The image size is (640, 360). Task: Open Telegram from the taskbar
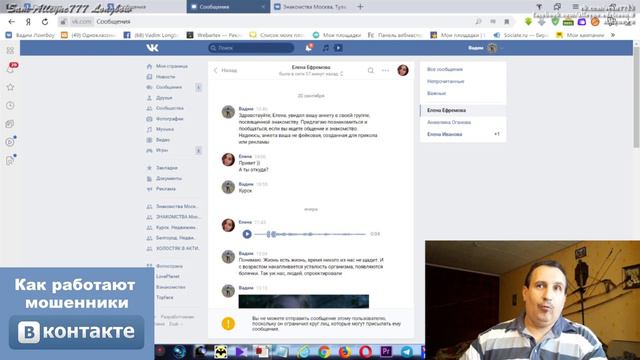pyautogui.click(x=407, y=351)
